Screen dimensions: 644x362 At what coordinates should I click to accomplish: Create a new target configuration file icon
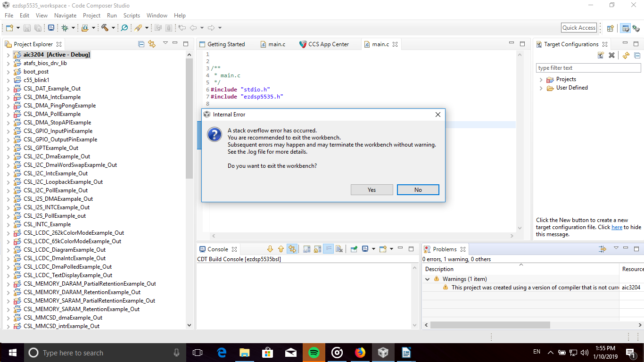pos(601,55)
